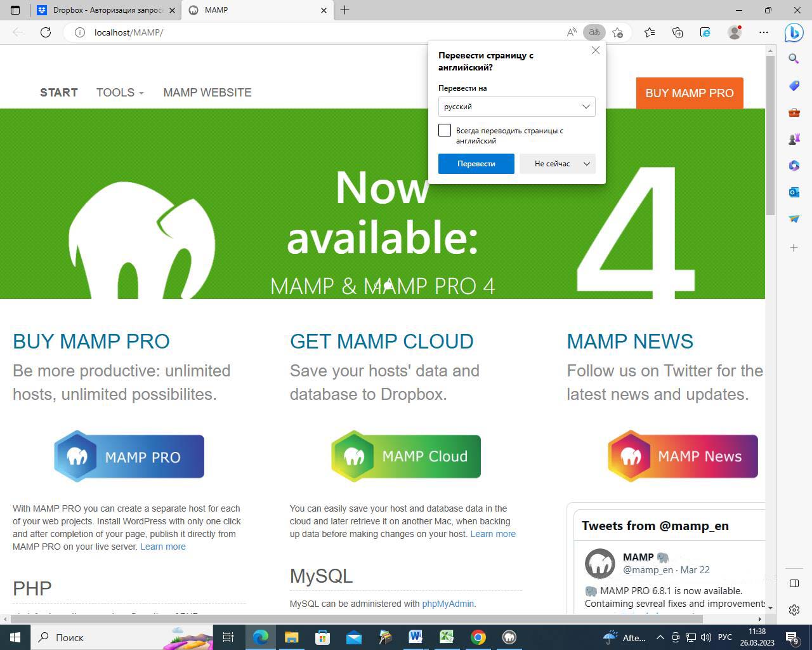This screenshot has height=650, width=812.
Task: Launch MAMP from the Windows taskbar
Action: click(x=509, y=637)
